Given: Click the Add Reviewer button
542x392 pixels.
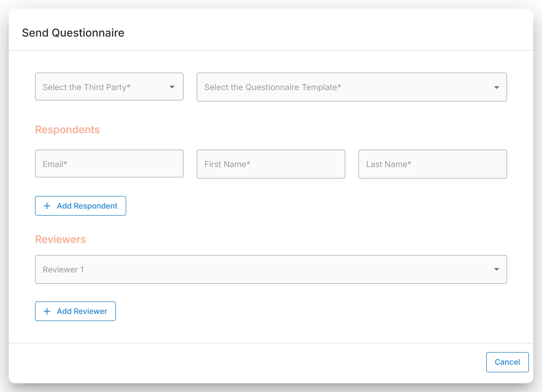Looking at the screenshot, I should pyautogui.click(x=75, y=311).
